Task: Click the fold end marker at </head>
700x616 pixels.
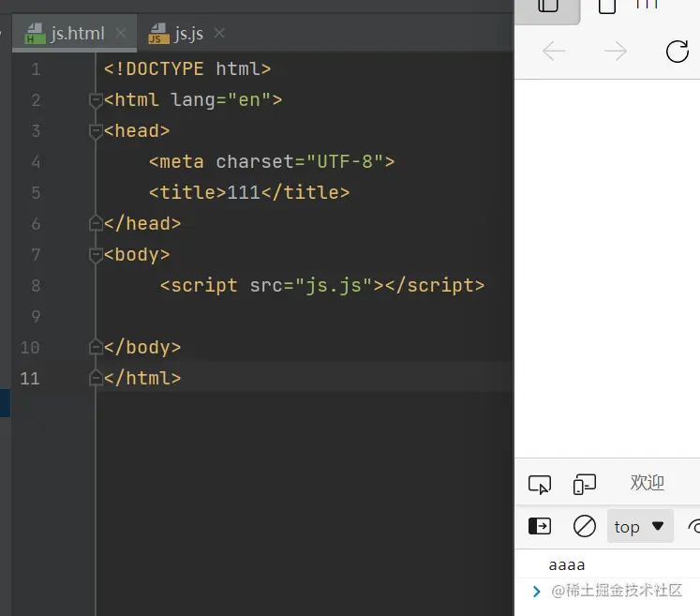Action: pos(96,223)
